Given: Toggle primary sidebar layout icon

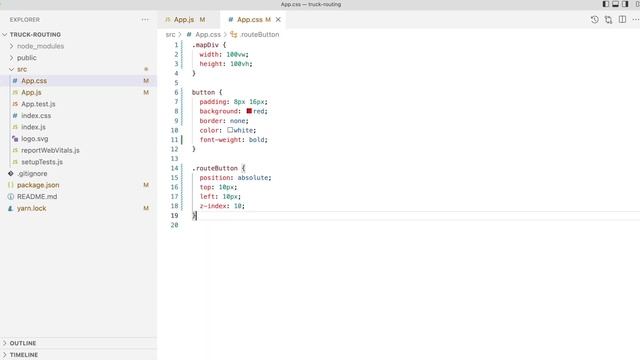Looking at the screenshot, I should click(x=606, y=4).
